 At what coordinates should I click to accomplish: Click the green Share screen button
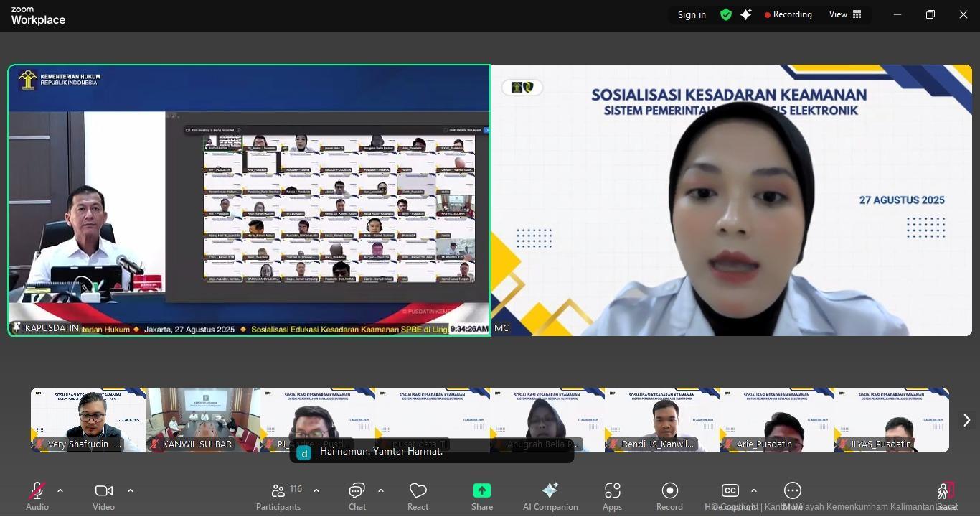482,496
